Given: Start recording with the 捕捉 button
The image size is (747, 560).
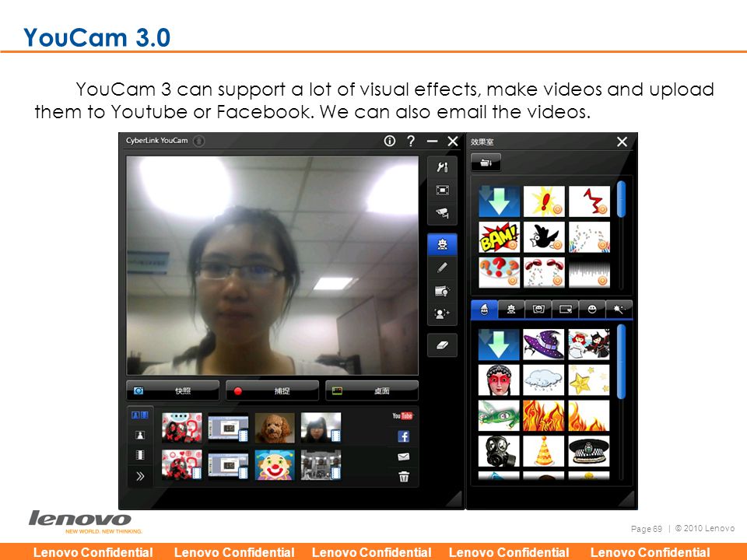Looking at the screenshot, I should click(x=272, y=391).
